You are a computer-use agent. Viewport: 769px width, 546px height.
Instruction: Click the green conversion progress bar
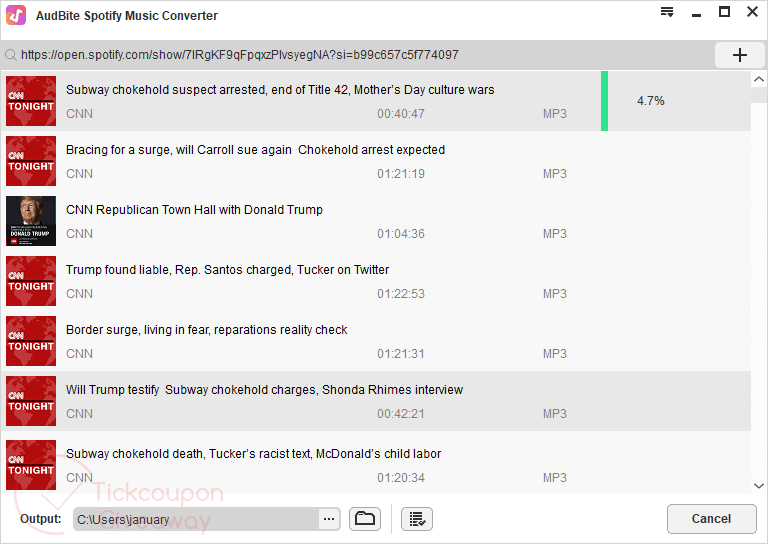[604, 101]
